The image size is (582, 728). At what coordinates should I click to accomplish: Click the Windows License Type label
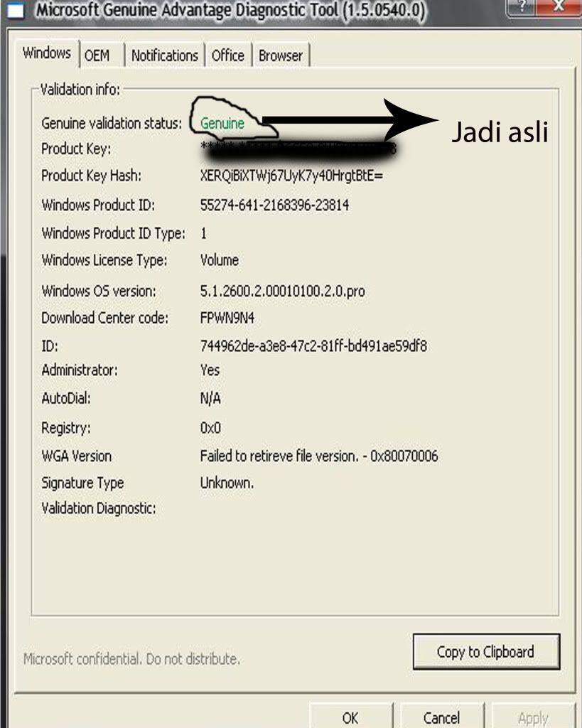coord(104,260)
